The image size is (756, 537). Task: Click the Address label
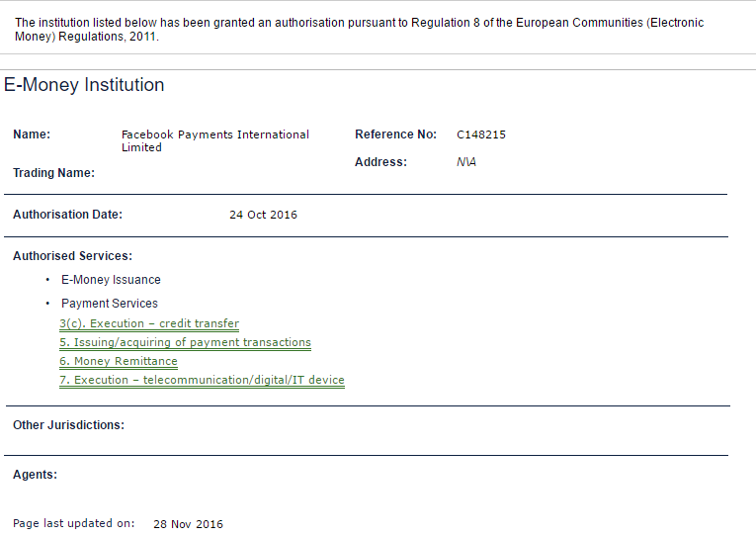(380, 162)
